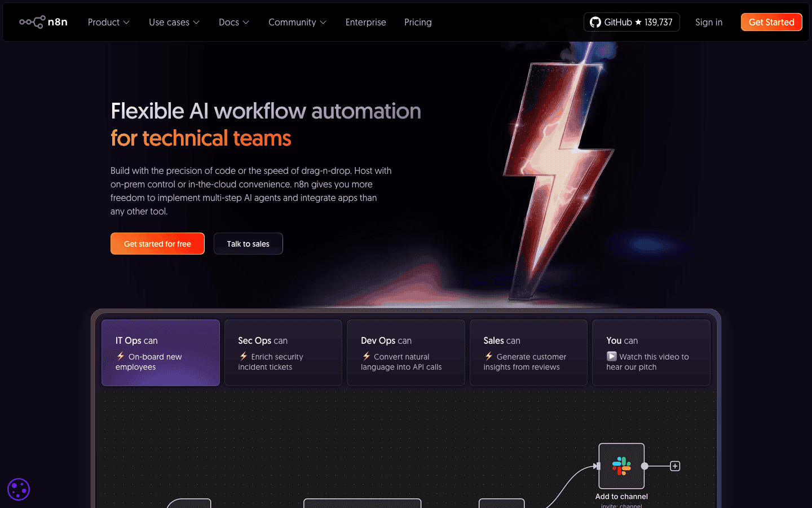The image size is (812, 508).
Task: Click the lightning icon in Sales card
Action: [489, 356]
